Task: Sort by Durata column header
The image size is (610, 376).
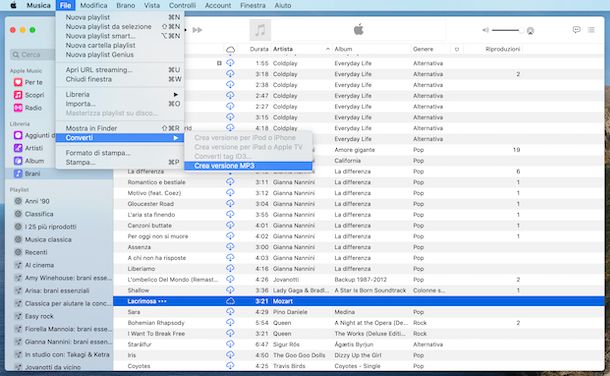Action: coord(259,49)
